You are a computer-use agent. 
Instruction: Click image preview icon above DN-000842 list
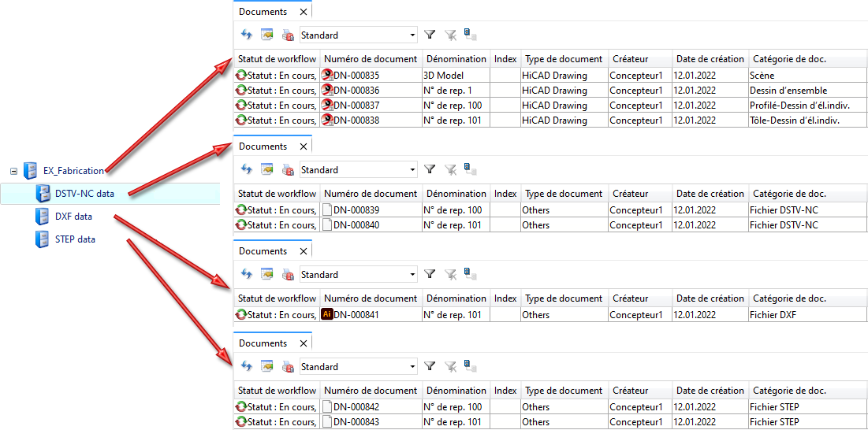(267, 366)
